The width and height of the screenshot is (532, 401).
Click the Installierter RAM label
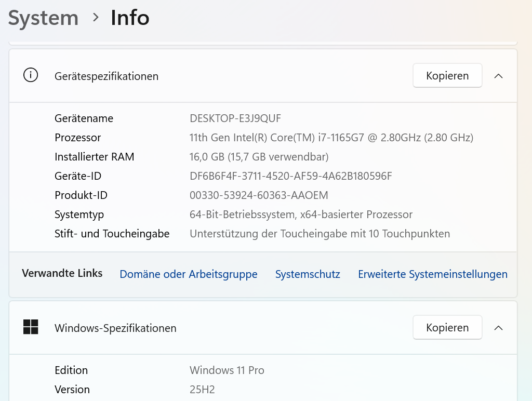[x=95, y=157]
